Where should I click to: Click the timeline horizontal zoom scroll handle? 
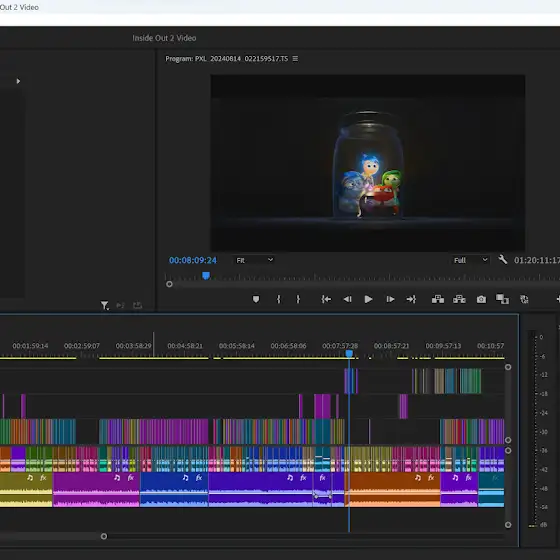[x=104, y=536]
